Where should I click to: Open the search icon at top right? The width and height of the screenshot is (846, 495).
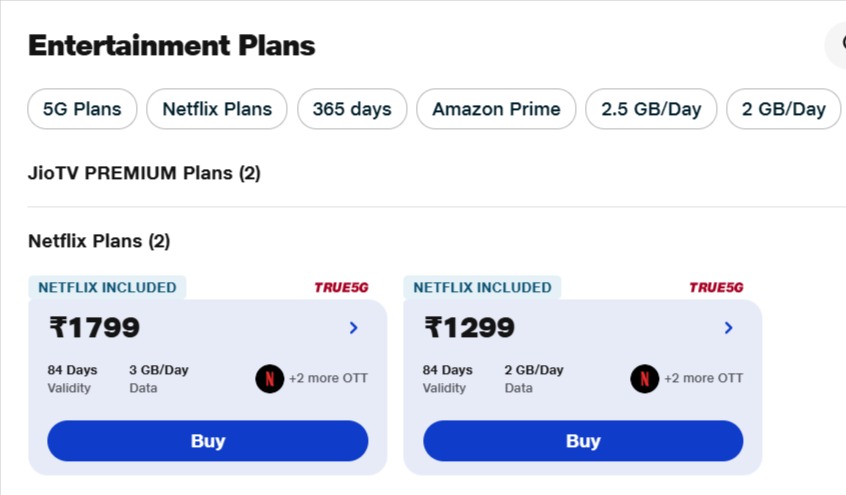tap(838, 46)
